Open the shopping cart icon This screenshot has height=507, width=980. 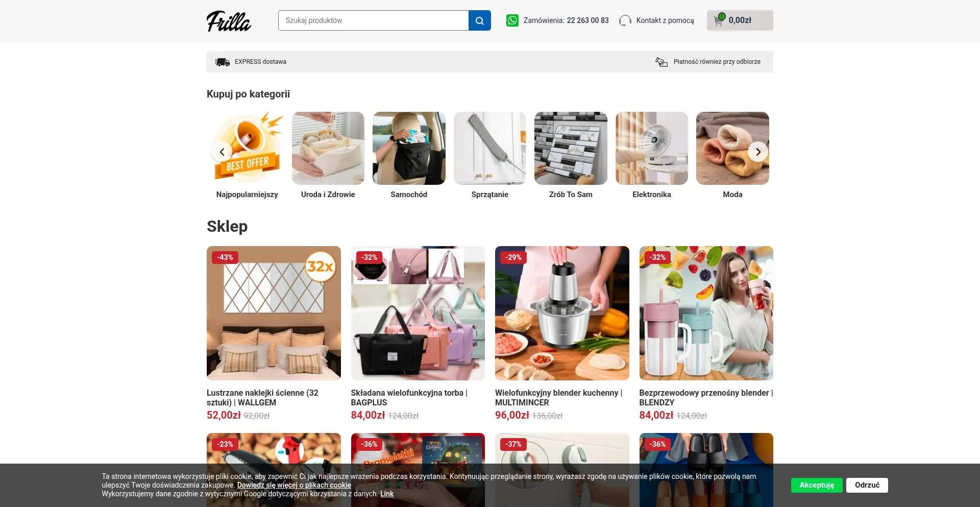click(x=719, y=20)
